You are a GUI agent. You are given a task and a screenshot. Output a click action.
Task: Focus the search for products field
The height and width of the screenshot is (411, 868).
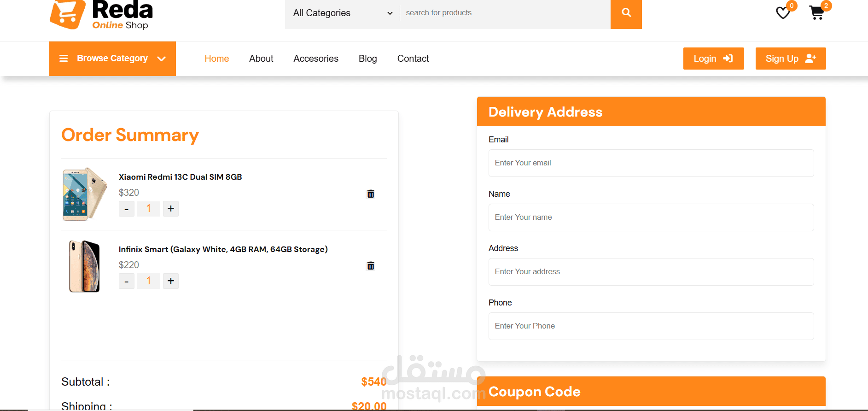click(505, 13)
